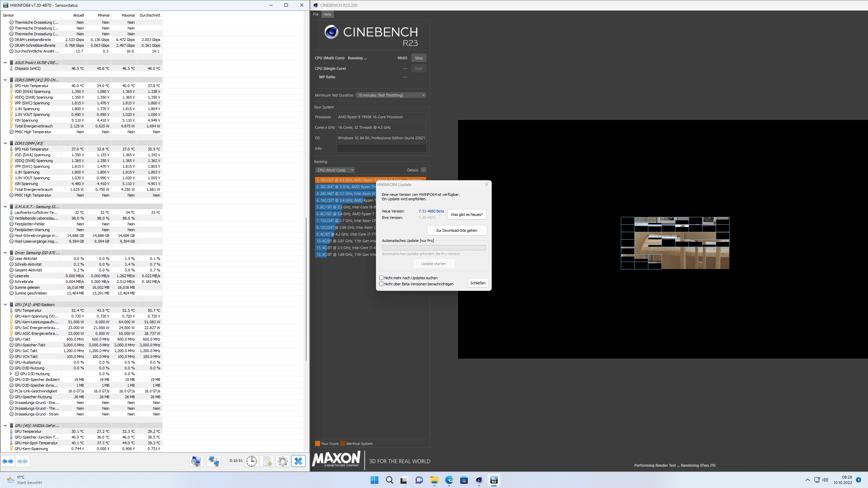Screen dimensions: 868x488
Task: Open HWiNFO sensor settings gear icon
Action: coord(282,461)
